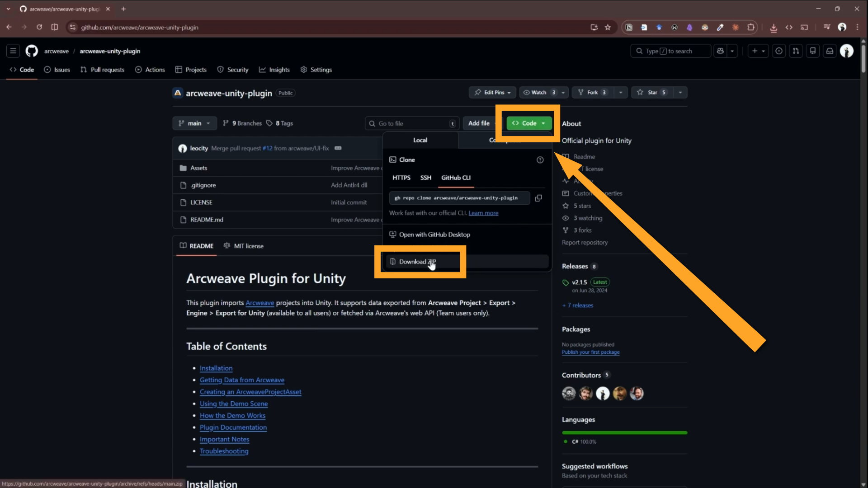868x488 pixels.
Task: Select the MIT license tab
Action: tap(243, 246)
